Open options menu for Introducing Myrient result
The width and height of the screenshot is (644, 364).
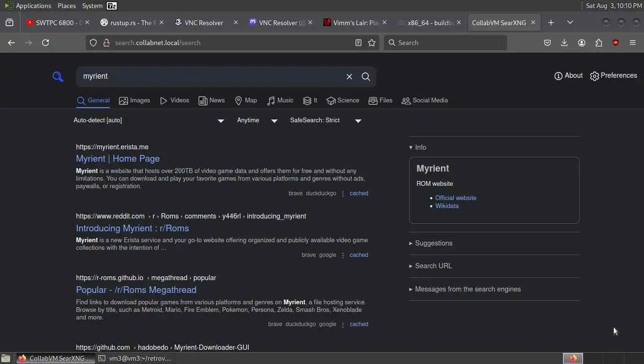(343, 255)
